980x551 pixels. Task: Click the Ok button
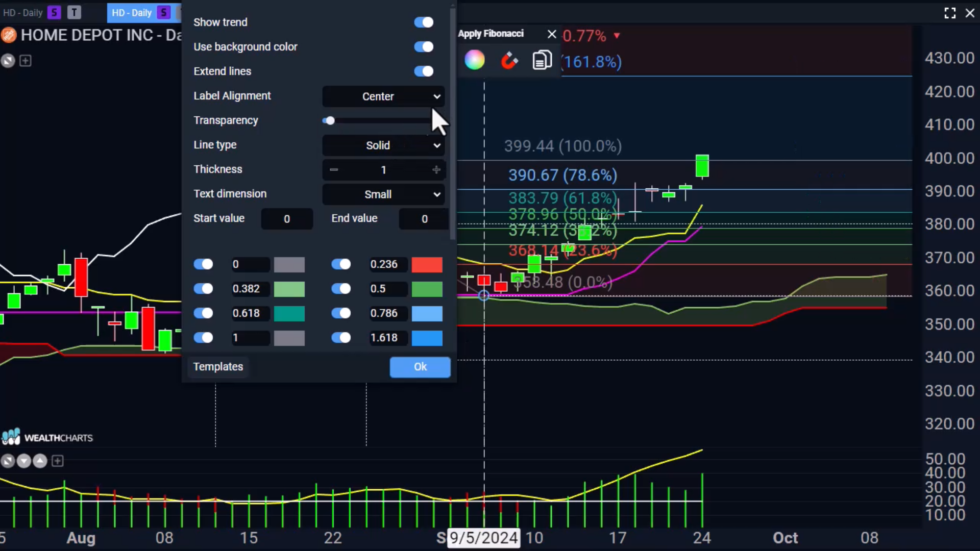point(420,367)
